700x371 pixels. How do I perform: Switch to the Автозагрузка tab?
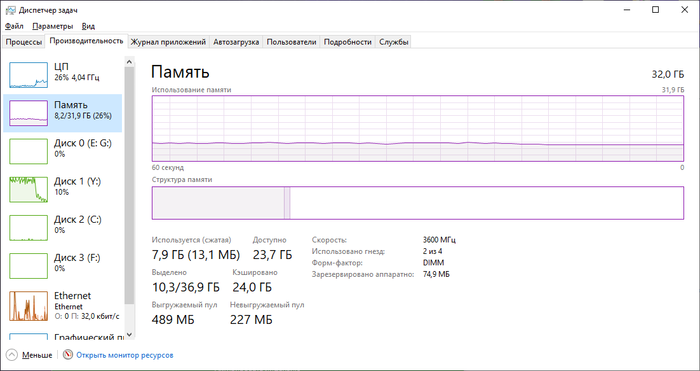pos(236,42)
